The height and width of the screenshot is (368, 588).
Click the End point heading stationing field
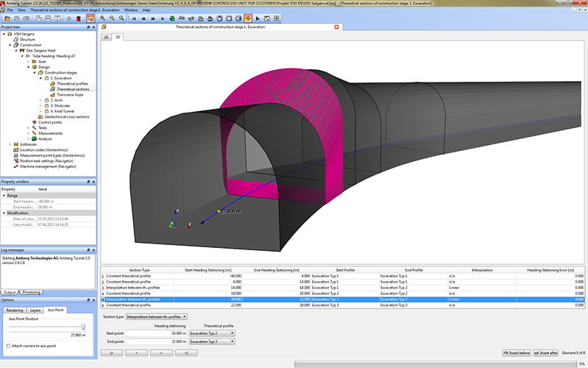point(157,342)
